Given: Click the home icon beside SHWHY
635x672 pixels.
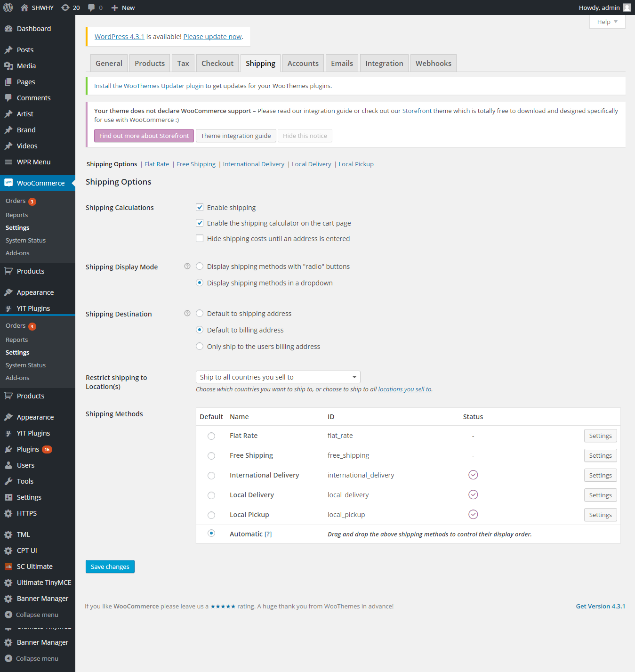Looking at the screenshot, I should pyautogui.click(x=24, y=8).
